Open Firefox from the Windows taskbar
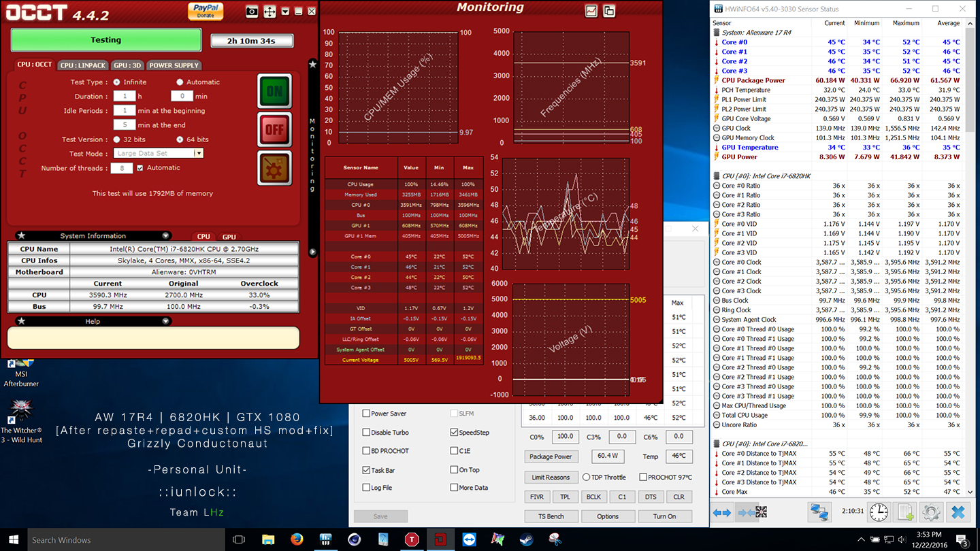Viewport: 980px width, 551px height. pos(296,539)
